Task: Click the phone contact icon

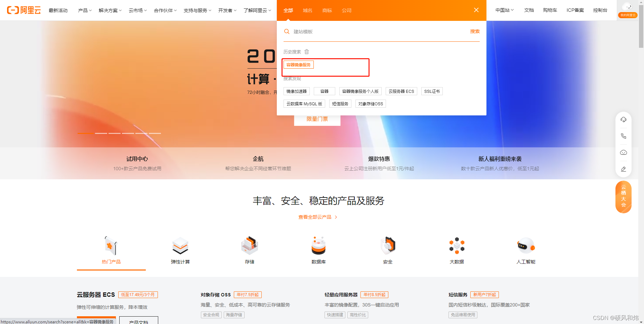Action: coord(623,136)
